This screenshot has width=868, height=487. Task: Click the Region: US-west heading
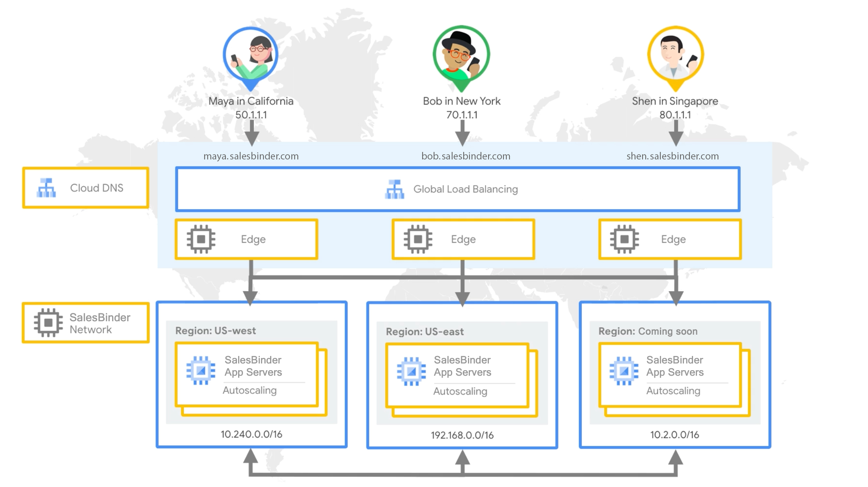pos(216,331)
